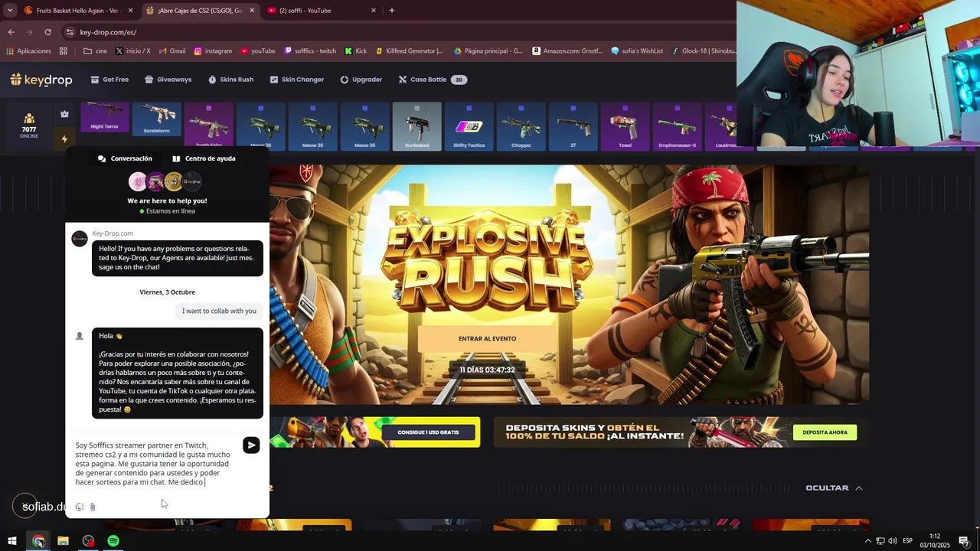Send the chat message with the arrow button
The image size is (980, 551).
(251, 445)
